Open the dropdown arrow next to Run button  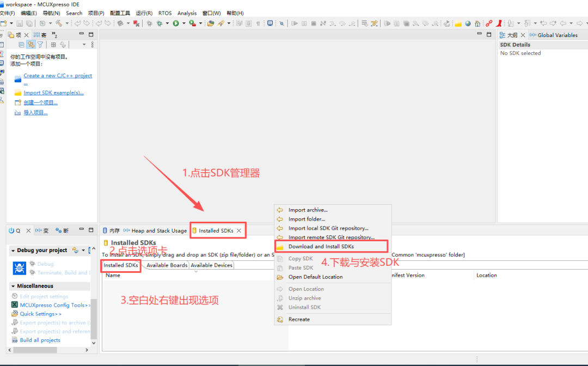pyautogui.click(x=184, y=23)
